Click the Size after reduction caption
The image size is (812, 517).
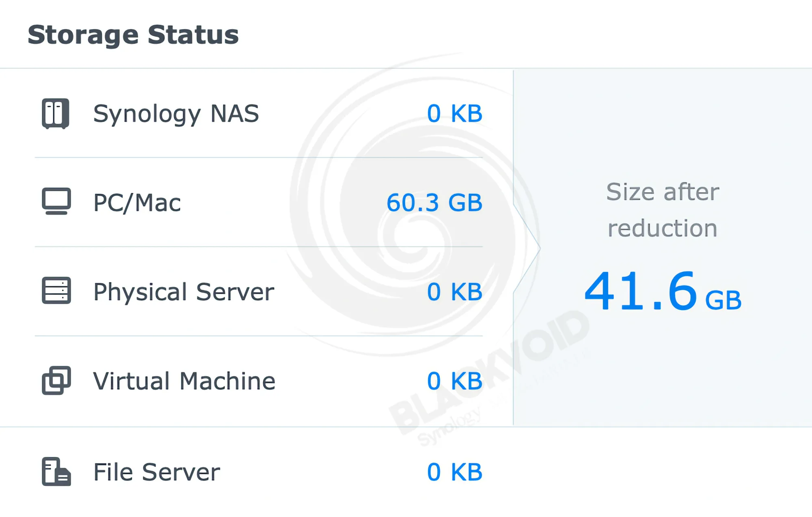(663, 210)
